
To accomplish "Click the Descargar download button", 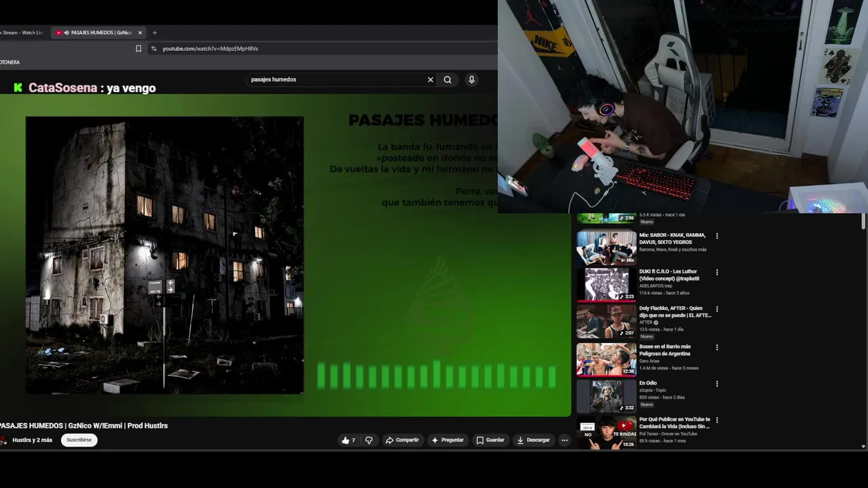I will (534, 440).
